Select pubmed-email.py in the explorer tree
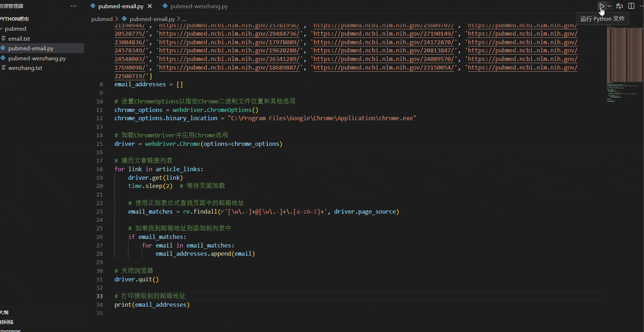The width and height of the screenshot is (644, 332). (x=31, y=48)
